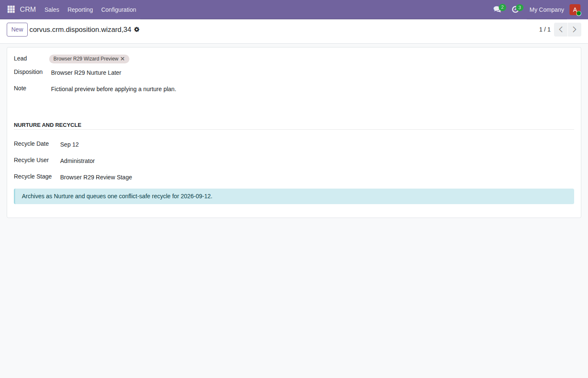Open the Configuration menu
This screenshot has width=588, height=378.
[118, 10]
